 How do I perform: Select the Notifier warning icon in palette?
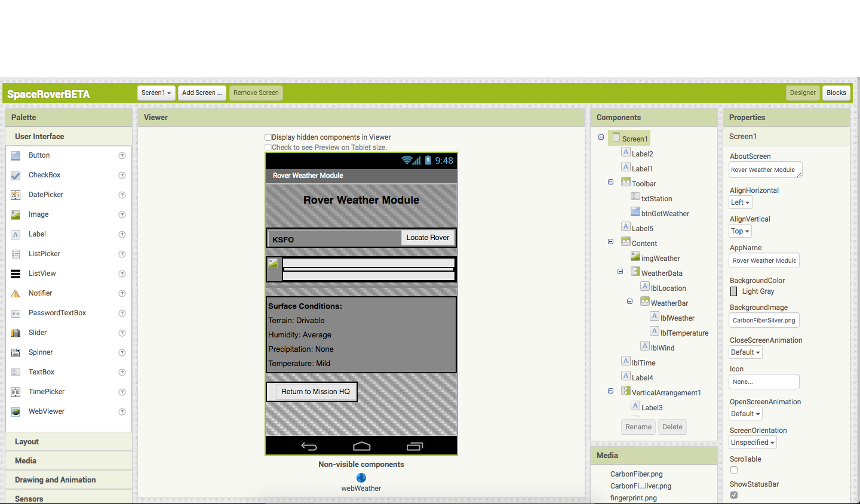[16, 293]
